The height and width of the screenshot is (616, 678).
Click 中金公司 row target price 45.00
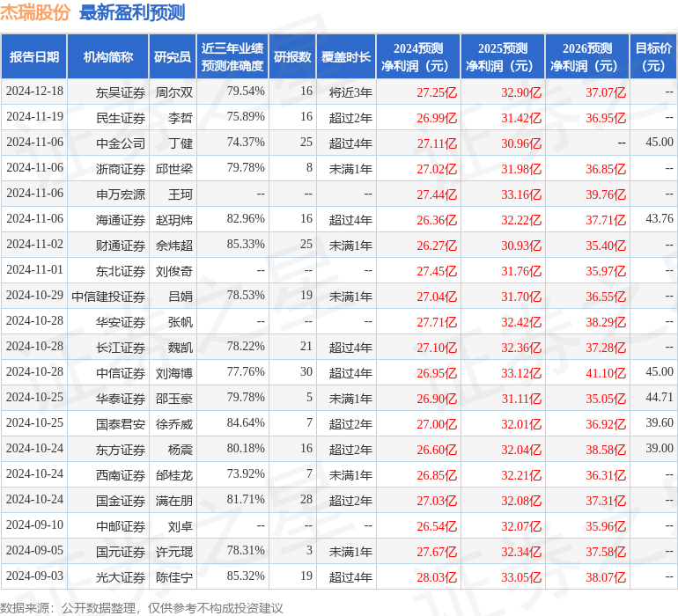[x=660, y=143]
